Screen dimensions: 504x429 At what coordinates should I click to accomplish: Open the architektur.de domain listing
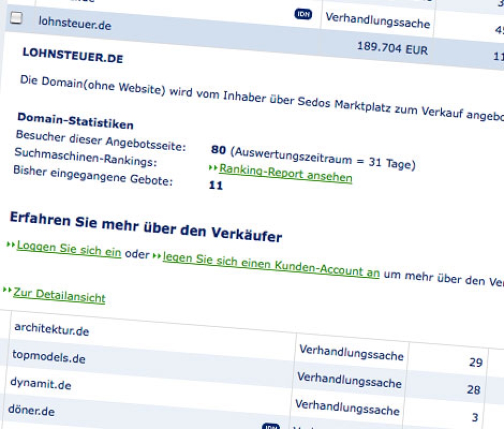(x=51, y=329)
